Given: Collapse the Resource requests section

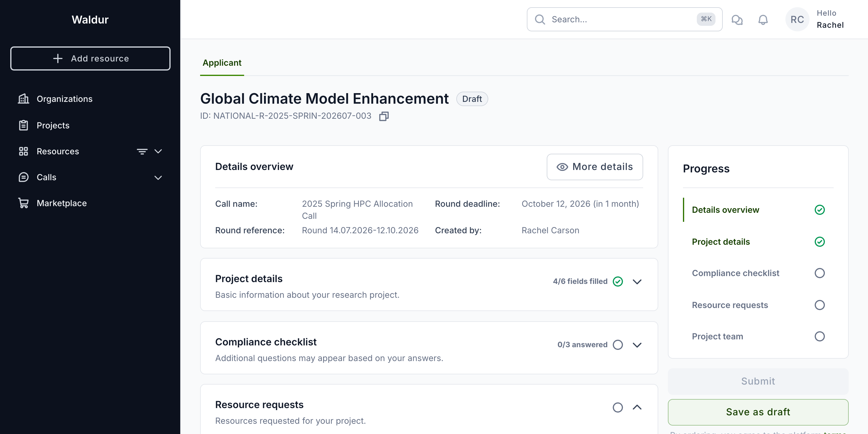Looking at the screenshot, I should coord(637,407).
